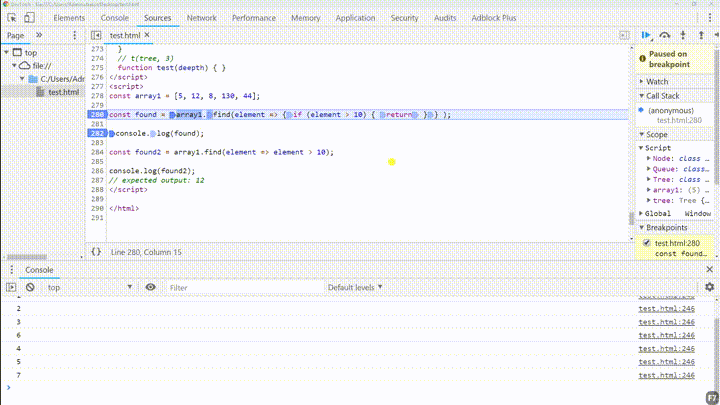
Task: Switch to the Elements tab
Action: [x=69, y=18]
